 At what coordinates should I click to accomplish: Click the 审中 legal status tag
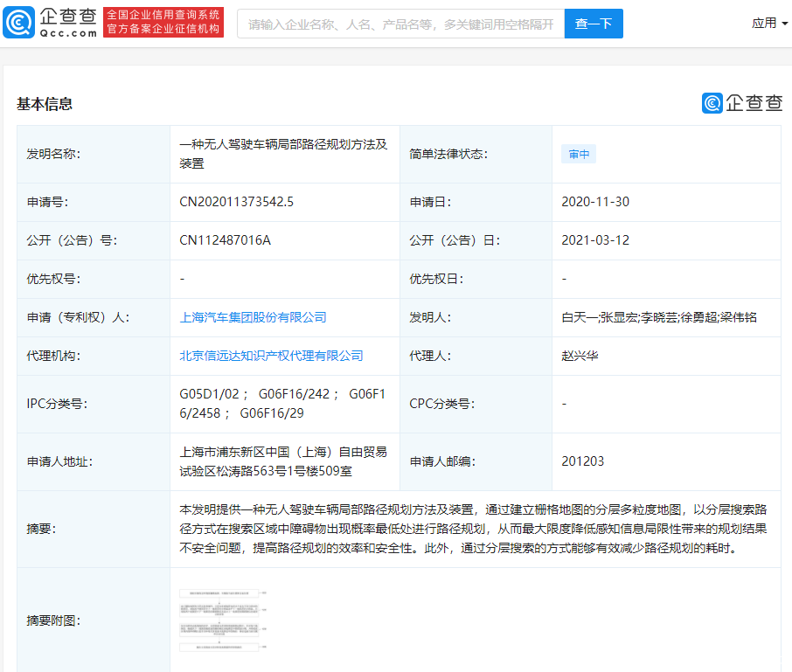tap(579, 154)
